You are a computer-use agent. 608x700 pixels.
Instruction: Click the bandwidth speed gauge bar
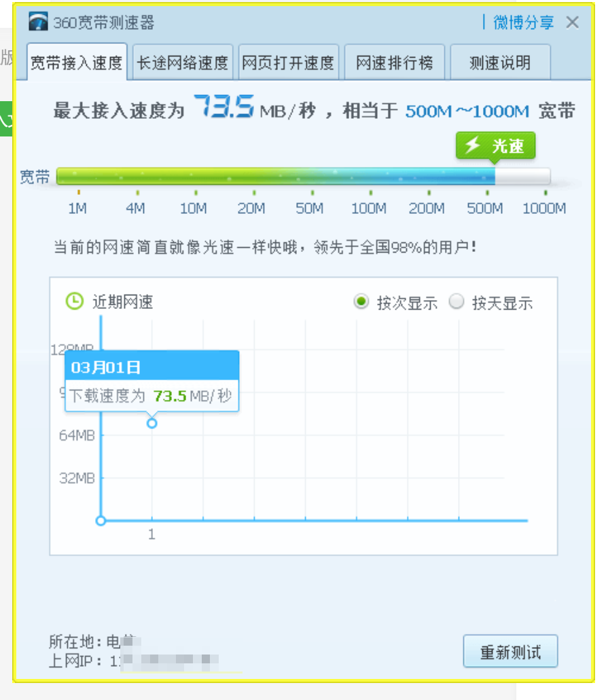click(304, 176)
